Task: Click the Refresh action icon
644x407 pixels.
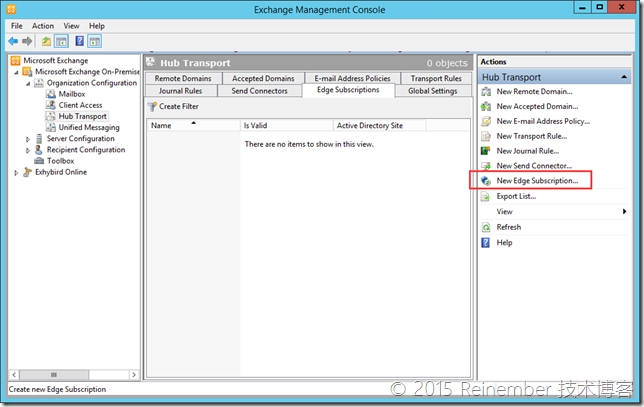Action: point(486,227)
